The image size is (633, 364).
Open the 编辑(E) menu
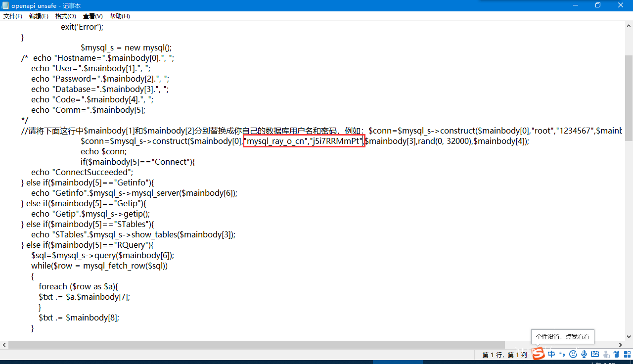[x=39, y=16]
